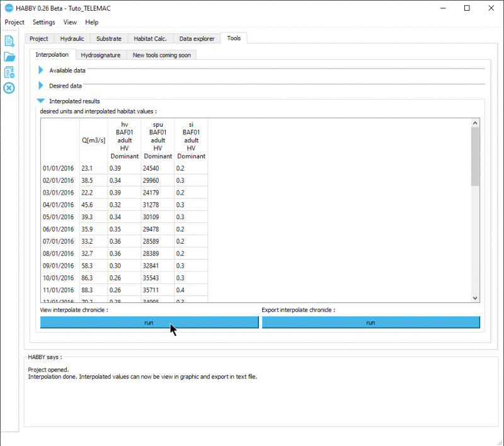Screen dimensions: 504x446
Task: Open an existing project
Action: pyautogui.click(x=8, y=57)
